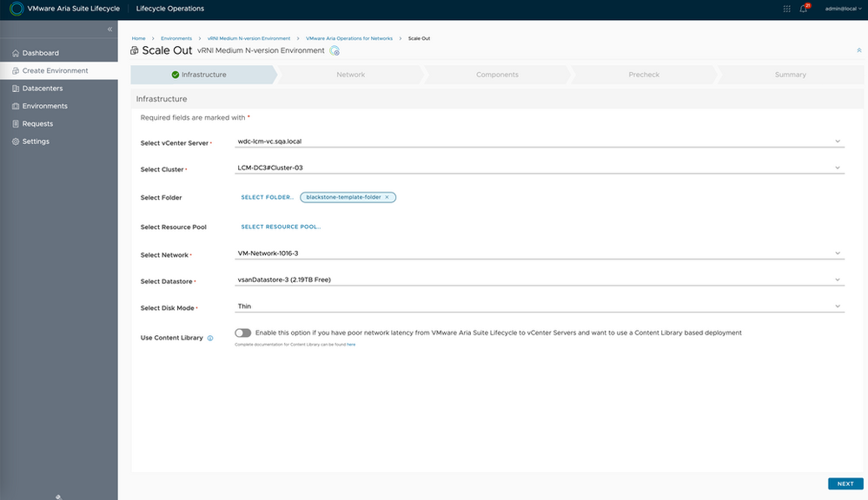This screenshot has height=500, width=868.
Task: Collapse the left navigation panel
Action: (x=109, y=28)
